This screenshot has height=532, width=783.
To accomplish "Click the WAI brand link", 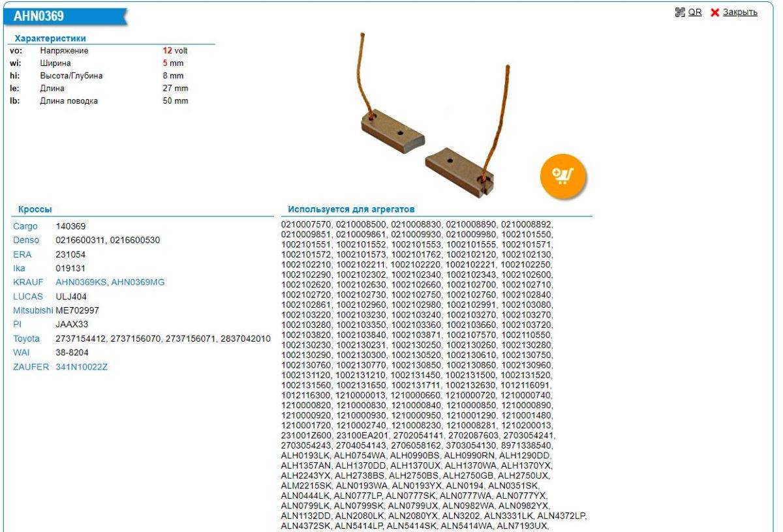I will pos(22,353).
